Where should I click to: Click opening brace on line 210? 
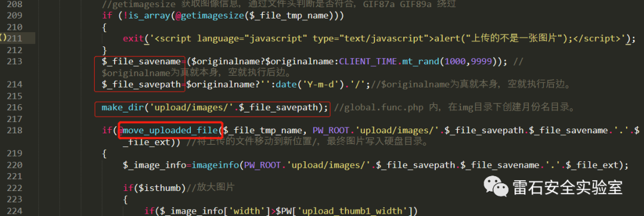104,27
